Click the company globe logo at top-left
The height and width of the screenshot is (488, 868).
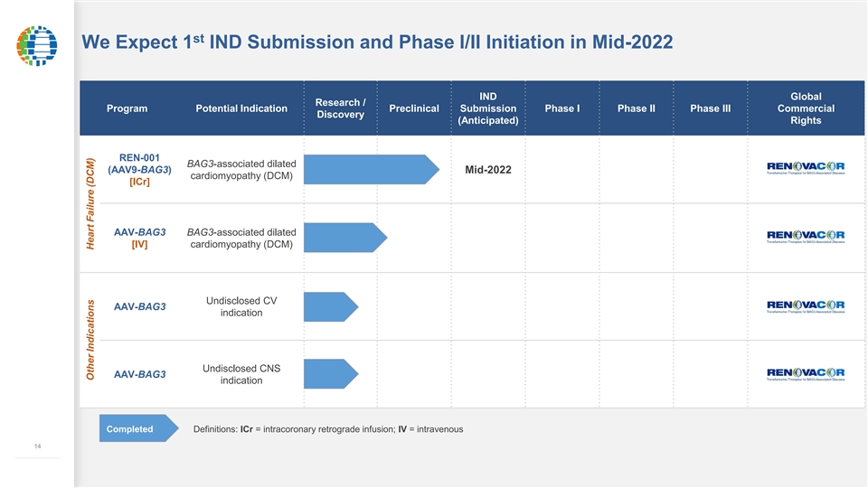36,45
